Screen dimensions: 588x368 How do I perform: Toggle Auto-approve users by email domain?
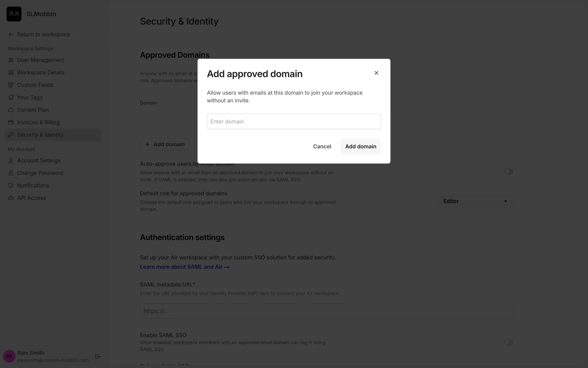(x=508, y=172)
